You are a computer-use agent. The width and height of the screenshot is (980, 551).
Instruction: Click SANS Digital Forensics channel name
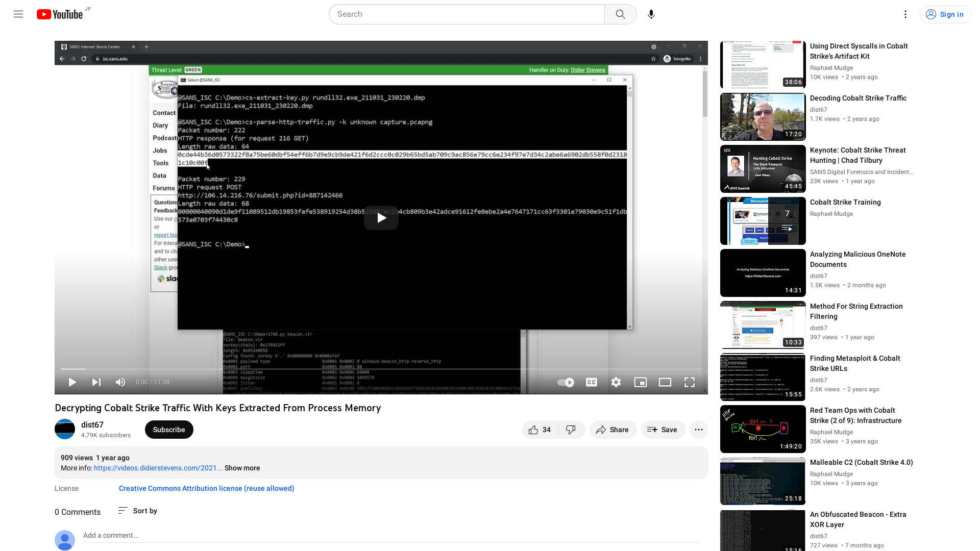coord(862,172)
